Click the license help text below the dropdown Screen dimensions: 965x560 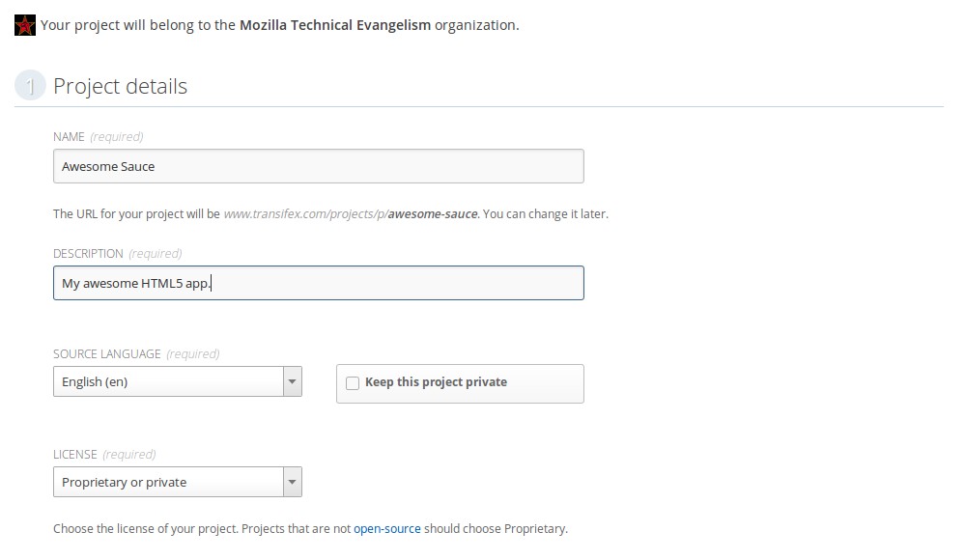coord(310,528)
